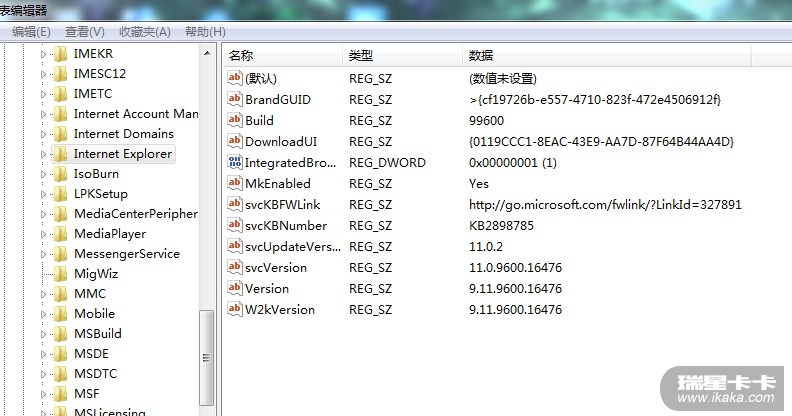The width and height of the screenshot is (792, 416).
Task: Click the 11.0.2 data value
Action: click(x=486, y=246)
